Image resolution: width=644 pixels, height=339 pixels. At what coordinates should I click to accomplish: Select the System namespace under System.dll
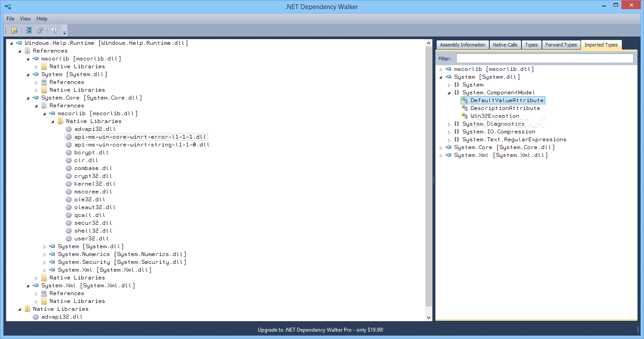473,85
